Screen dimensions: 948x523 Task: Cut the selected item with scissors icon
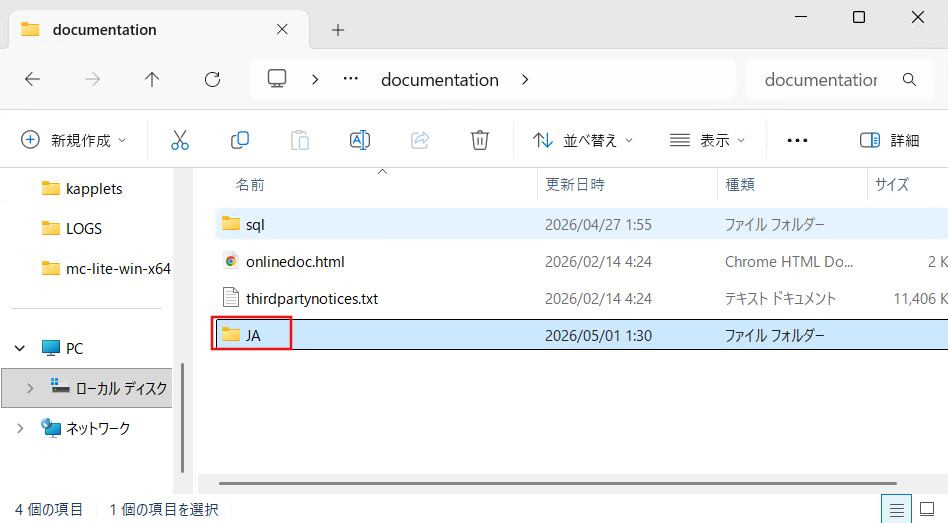[x=180, y=140]
